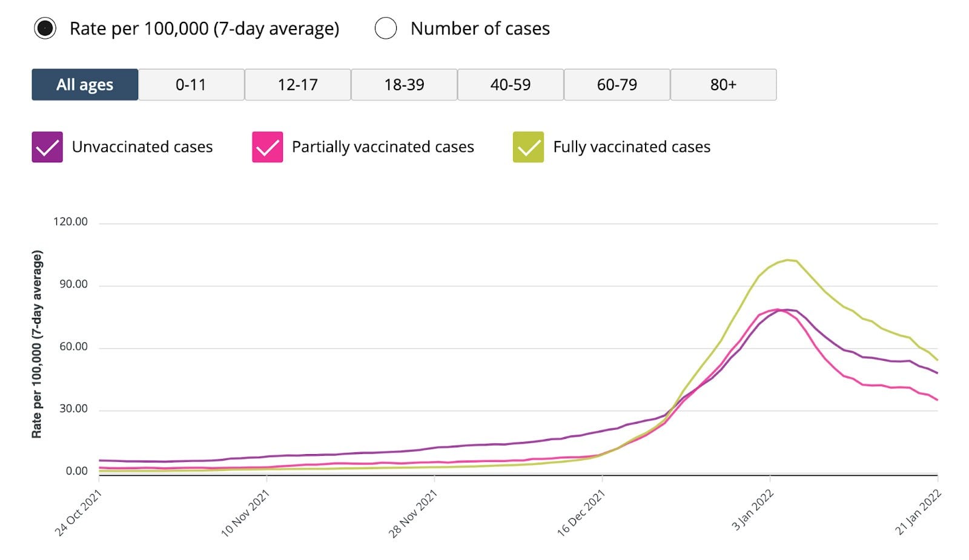
Task: Switch to the All ages tab
Action: [x=85, y=85]
